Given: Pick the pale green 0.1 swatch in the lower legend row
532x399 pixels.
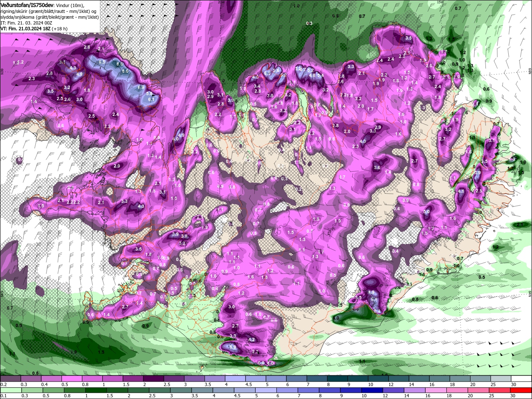Looking at the screenshot, I should click(10, 390).
